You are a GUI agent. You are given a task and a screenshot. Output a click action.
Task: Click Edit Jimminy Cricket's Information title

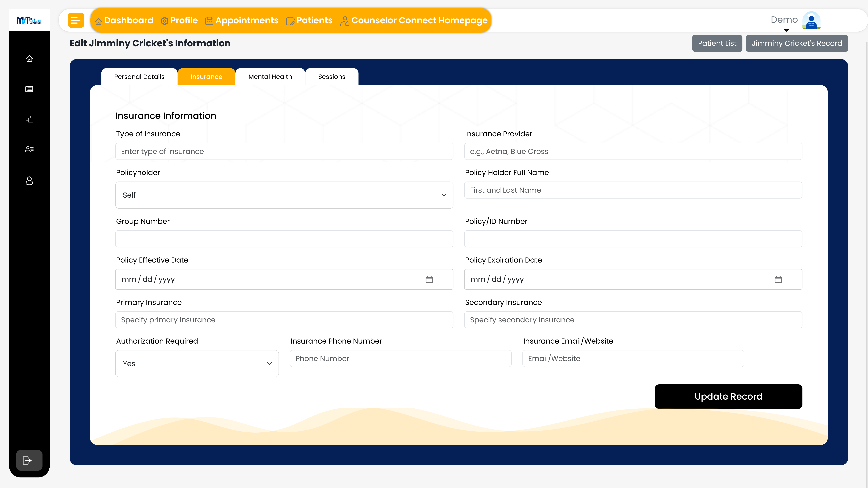pos(150,43)
